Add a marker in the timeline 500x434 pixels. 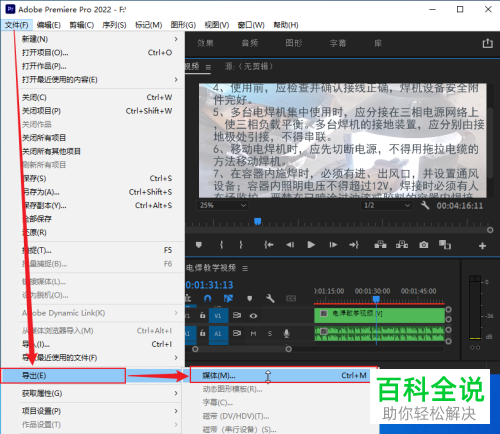pyautogui.click(x=250, y=298)
